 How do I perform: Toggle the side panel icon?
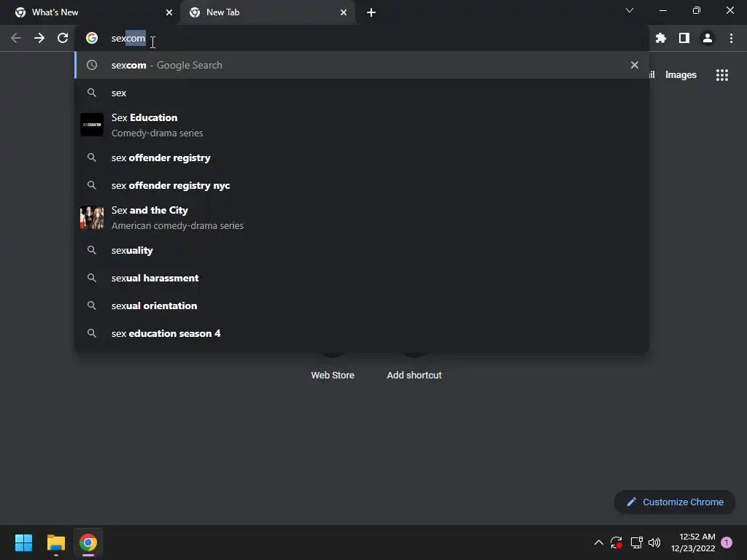point(684,38)
